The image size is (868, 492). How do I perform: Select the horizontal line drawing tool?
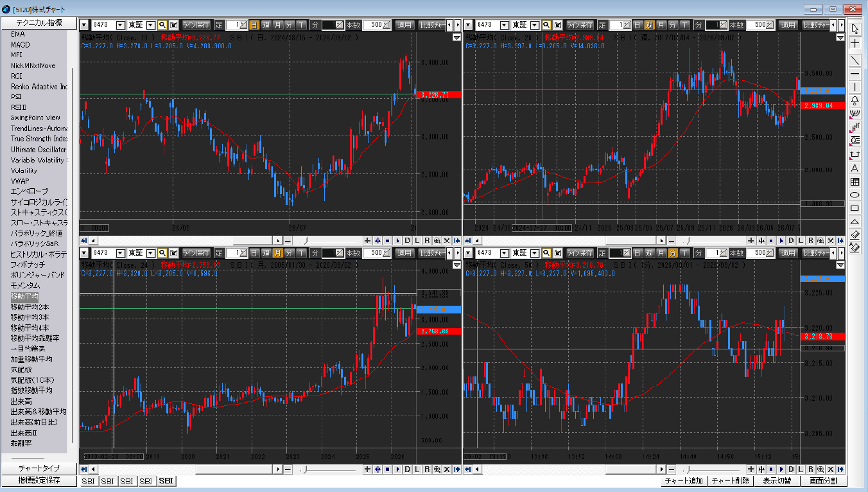tap(855, 73)
